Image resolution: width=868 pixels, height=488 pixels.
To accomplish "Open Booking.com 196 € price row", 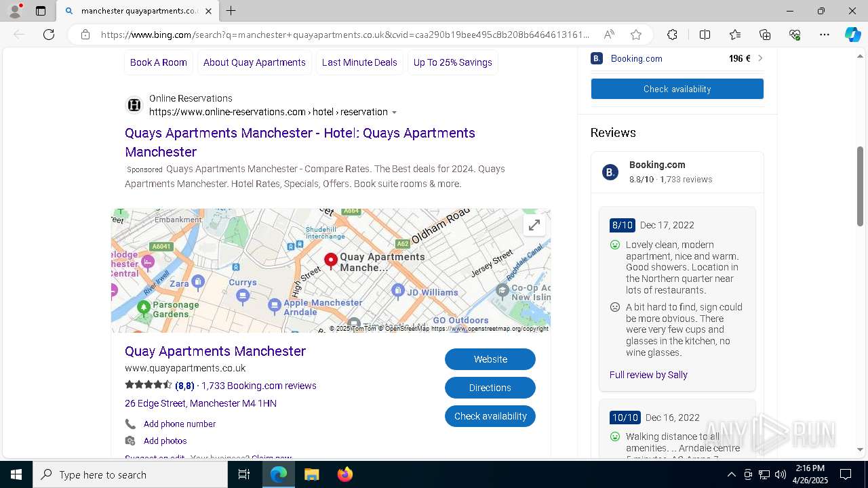I will pyautogui.click(x=677, y=58).
